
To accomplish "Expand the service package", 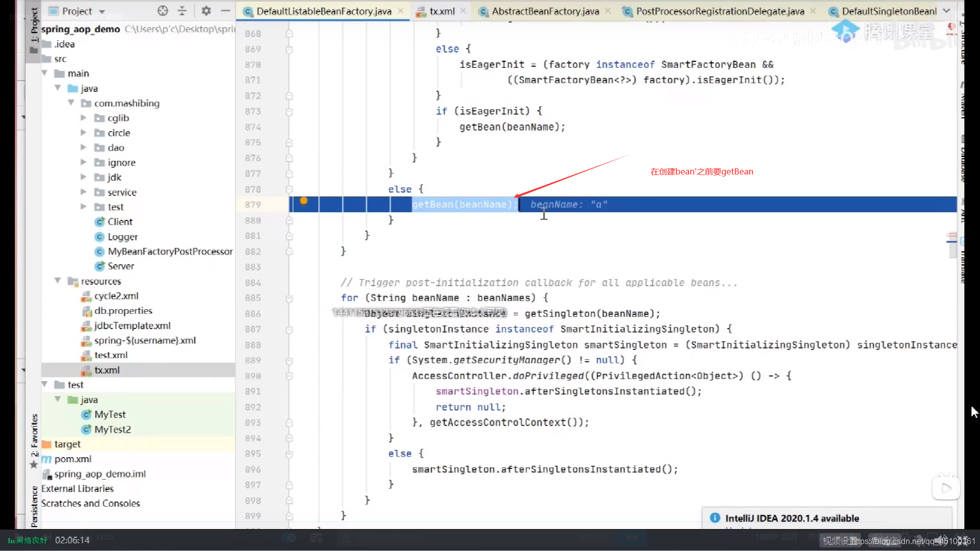I will pyautogui.click(x=84, y=192).
